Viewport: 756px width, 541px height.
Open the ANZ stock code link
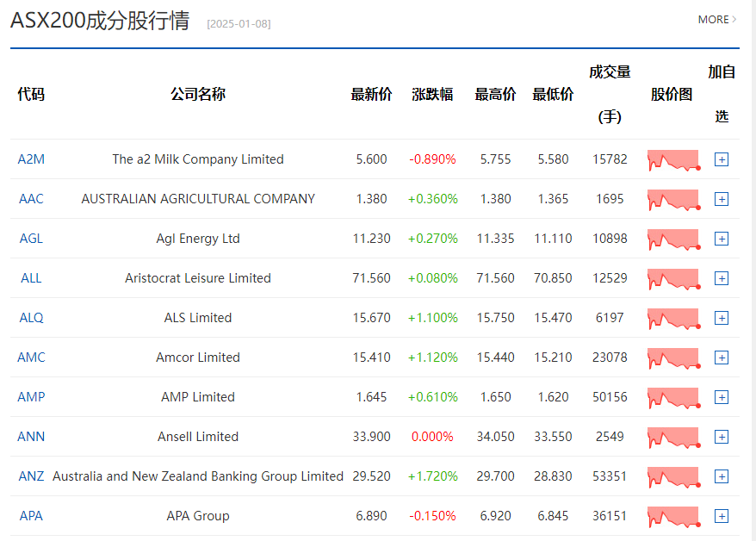click(x=29, y=476)
